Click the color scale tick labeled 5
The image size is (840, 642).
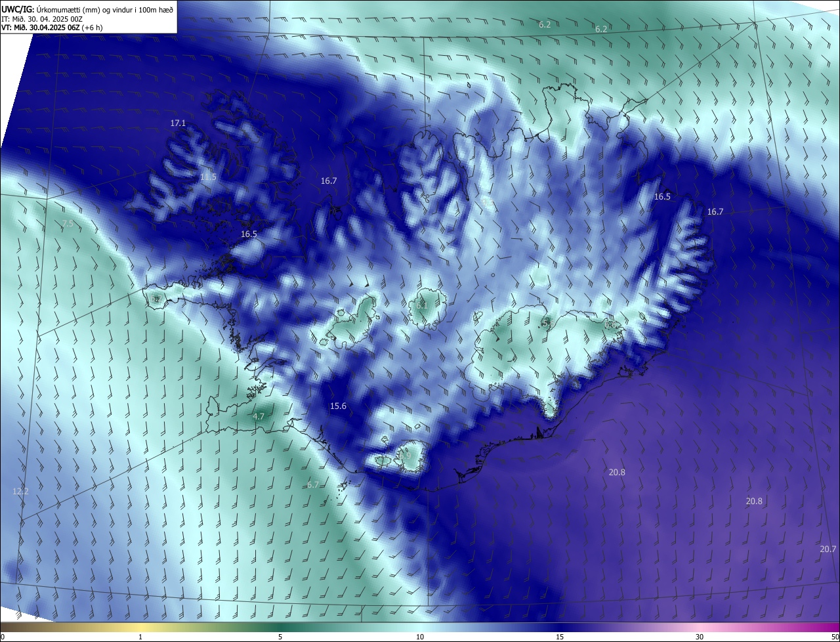[280, 637]
